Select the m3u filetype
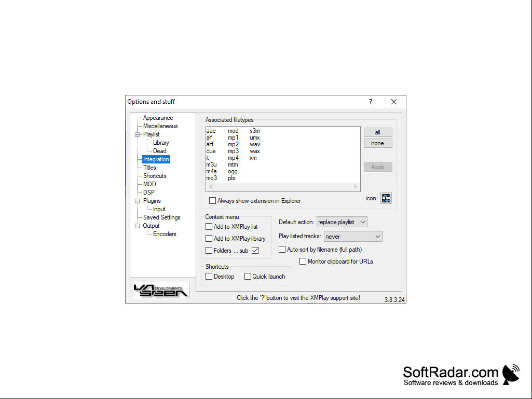The width and height of the screenshot is (532, 399). point(211,164)
